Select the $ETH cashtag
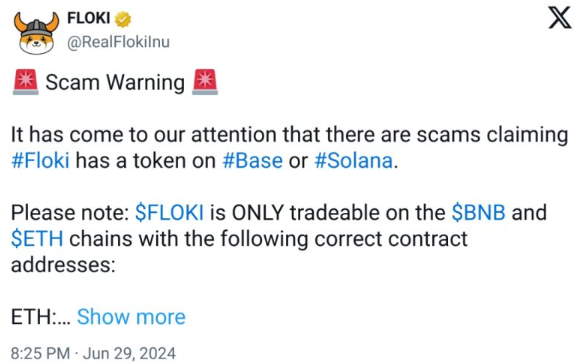Screen dimensions: 582x364 click(x=37, y=239)
